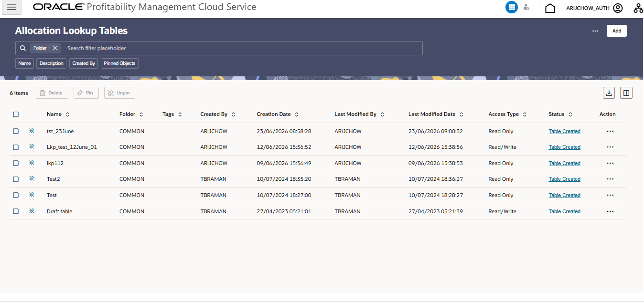Viewport: 644px width, 302px height.
Task: Click TBRAMAN creator in Test2 row
Action: point(213,179)
